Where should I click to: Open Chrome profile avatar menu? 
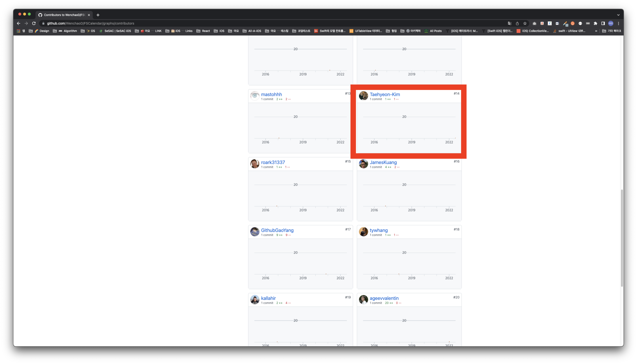pos(611,23)
